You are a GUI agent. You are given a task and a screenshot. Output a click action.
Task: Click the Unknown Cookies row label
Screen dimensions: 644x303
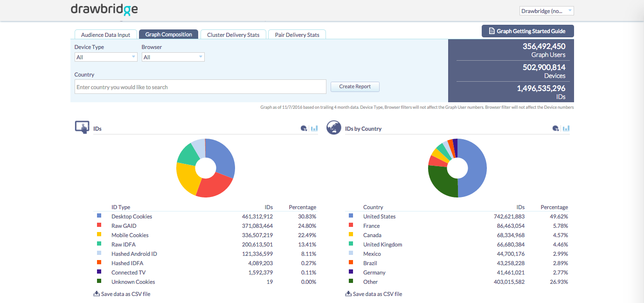point(133,282)
